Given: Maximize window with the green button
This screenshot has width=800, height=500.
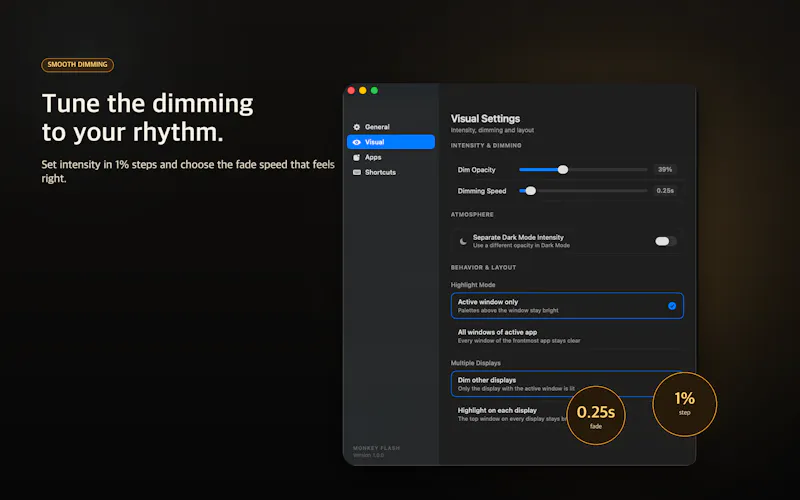Looking at the screenshot, I should coord(374,90).
